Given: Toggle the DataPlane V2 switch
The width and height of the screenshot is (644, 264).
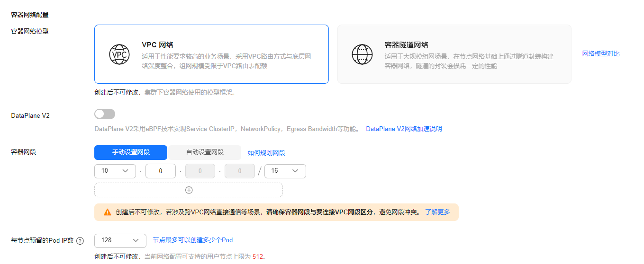Looking at the screenshot, I should [x=105, y=114].
